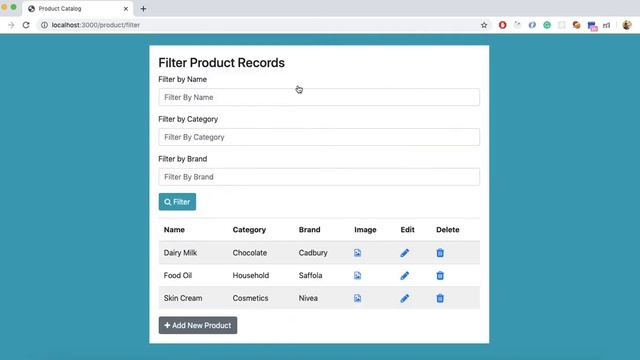Screen dimensions: 640x360
Task: View image for Food Oil product
Action: pyautogui.click(x=358, y=276)
